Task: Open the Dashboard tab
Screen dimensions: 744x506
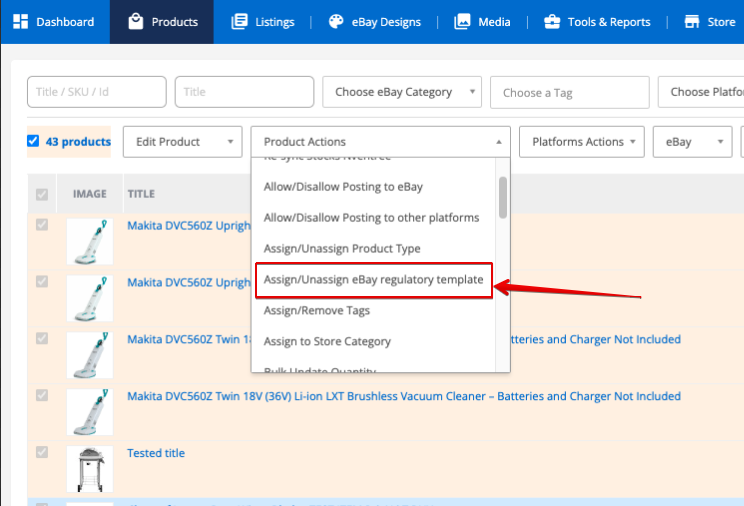Action: click(55, 22)
